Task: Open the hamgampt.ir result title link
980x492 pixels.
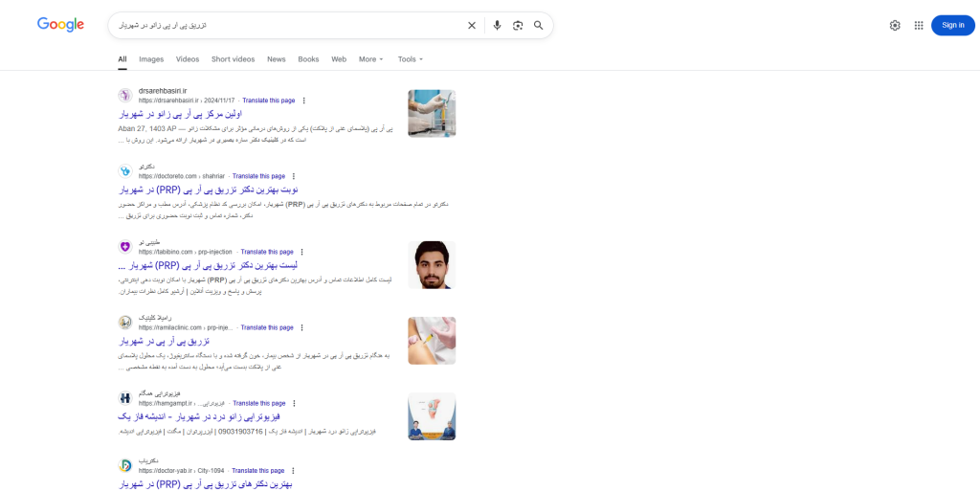Action: (x=199, y=416)
